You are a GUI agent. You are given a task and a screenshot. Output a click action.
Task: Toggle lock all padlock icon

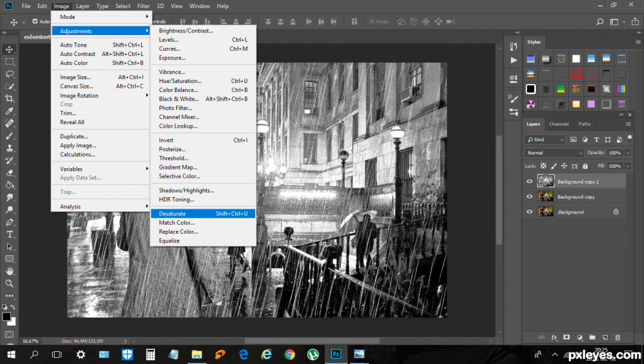pos(585,166)
